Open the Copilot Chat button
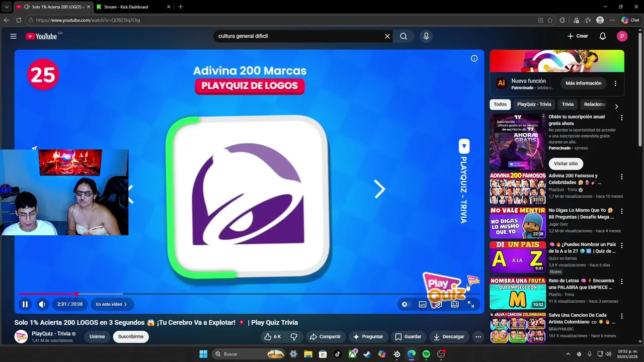Viewport: 644px width, 362px height. 630,20
